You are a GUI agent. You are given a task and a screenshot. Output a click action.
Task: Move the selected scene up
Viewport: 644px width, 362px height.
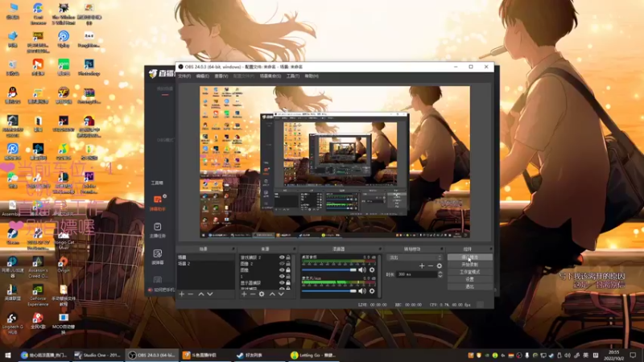click(200, 294)
